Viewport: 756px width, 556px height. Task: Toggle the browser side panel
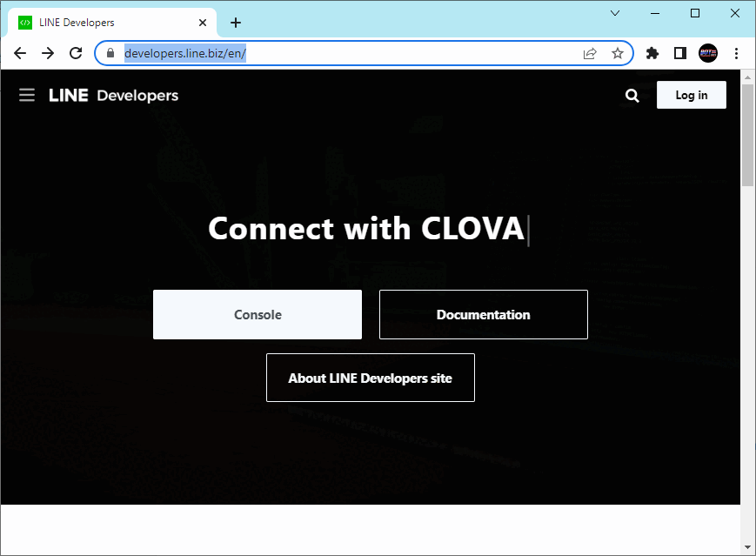click(x=680, y=53)
